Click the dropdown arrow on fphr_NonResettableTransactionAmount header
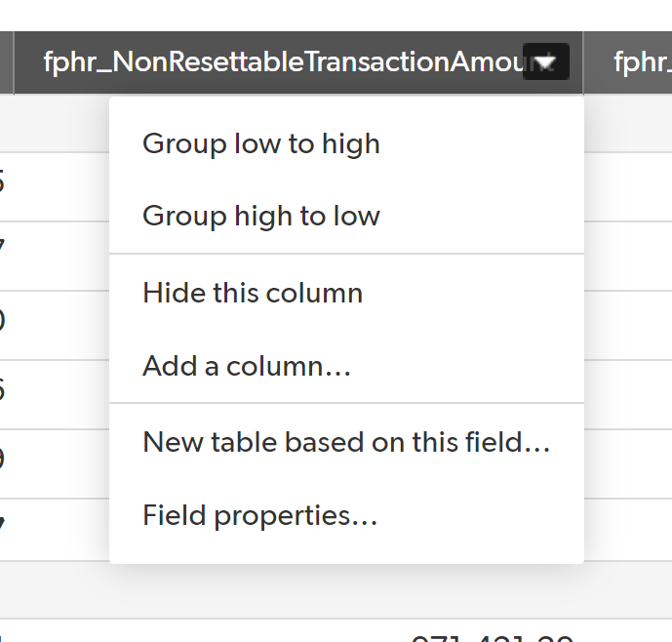Screen dimensions: 672x642 [545, 61]
